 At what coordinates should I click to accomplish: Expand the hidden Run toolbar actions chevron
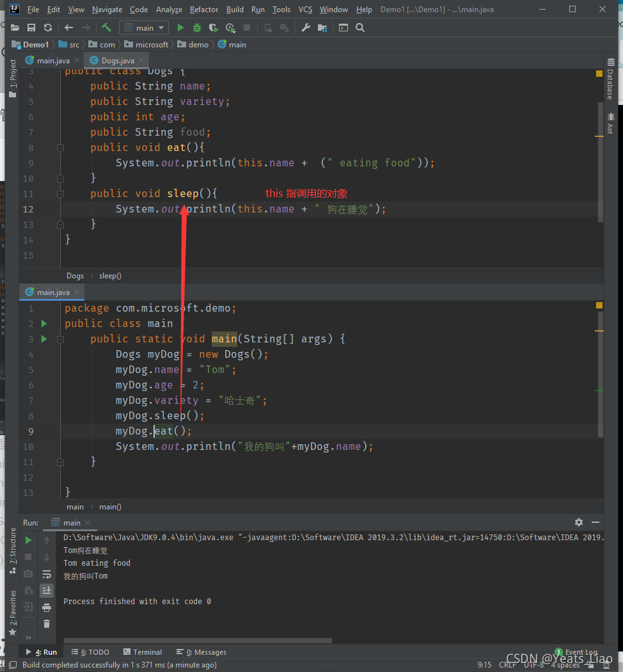click(x=28, y=637)
